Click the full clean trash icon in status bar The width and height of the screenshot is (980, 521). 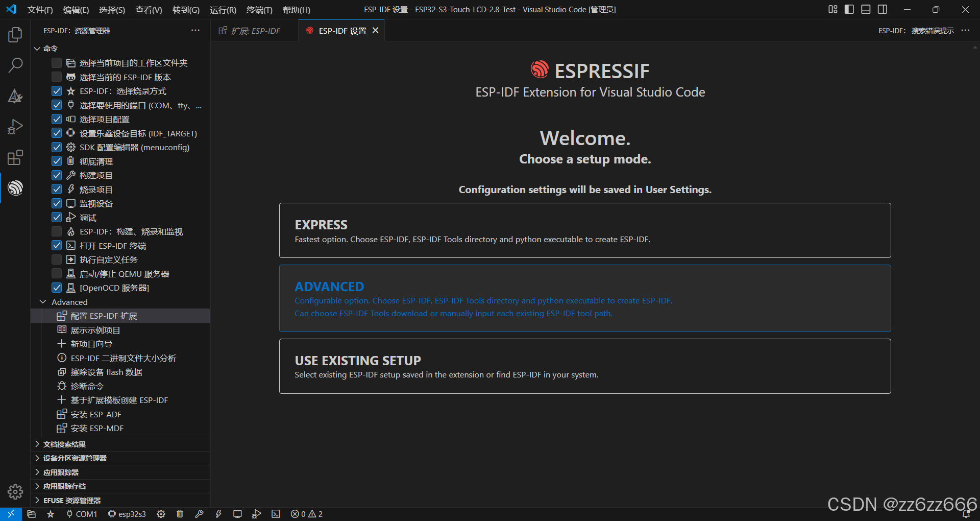coord(180,514)
